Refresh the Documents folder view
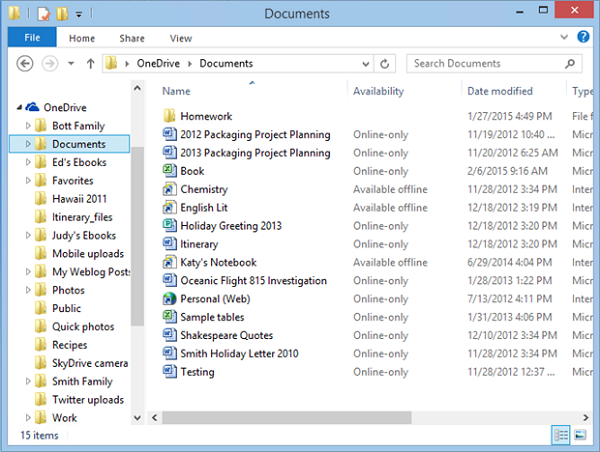The width and height of the screenshot is (600, 452). click(x=385, y=64)
